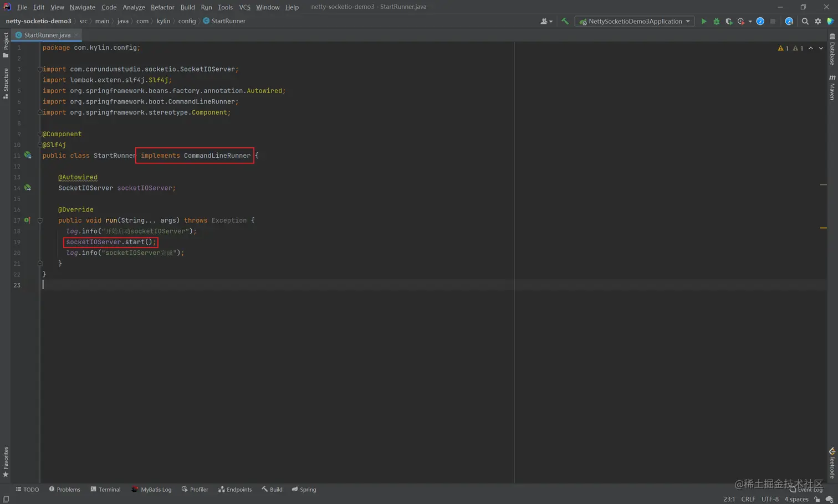Open the Navigate menu
Viewport: 838px width, 504px height.
point(83,7)
